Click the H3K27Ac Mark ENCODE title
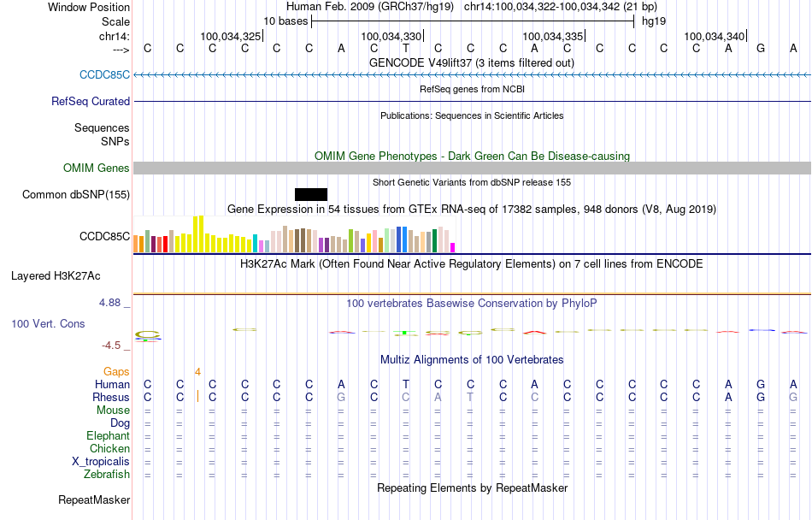 tap(472, 264)
